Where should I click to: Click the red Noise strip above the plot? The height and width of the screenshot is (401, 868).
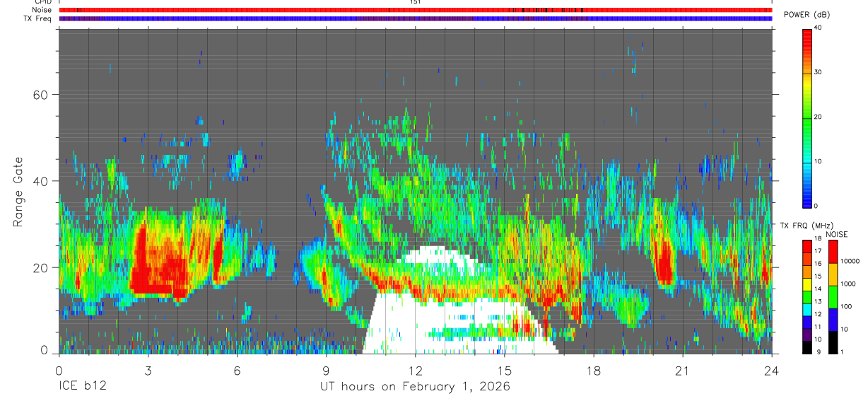415,10
